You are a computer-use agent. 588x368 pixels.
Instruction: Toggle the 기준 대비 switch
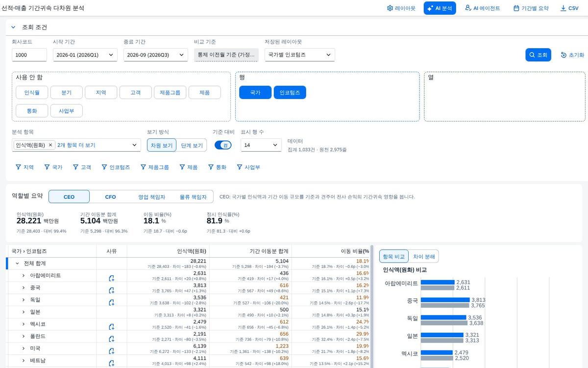point(223,145)
